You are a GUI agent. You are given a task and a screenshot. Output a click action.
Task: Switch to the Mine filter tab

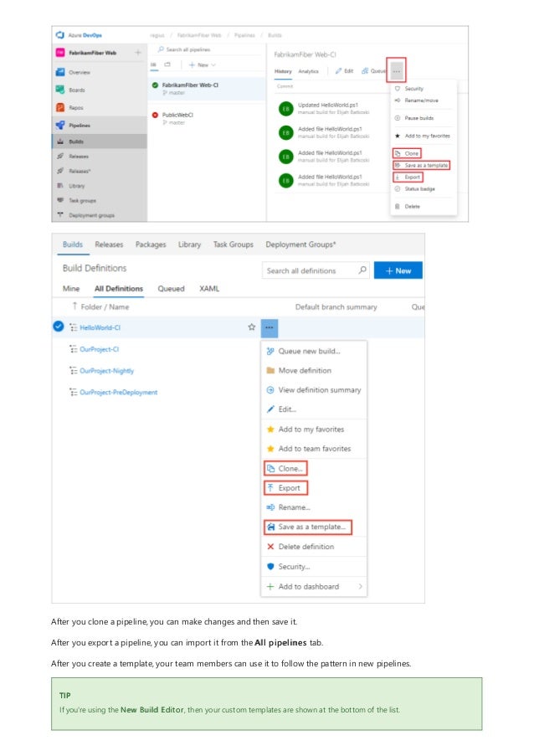[71, 289]
